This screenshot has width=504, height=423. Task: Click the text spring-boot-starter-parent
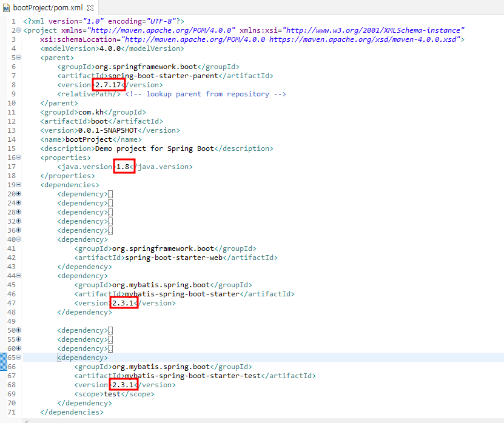[x=163, y=76]
